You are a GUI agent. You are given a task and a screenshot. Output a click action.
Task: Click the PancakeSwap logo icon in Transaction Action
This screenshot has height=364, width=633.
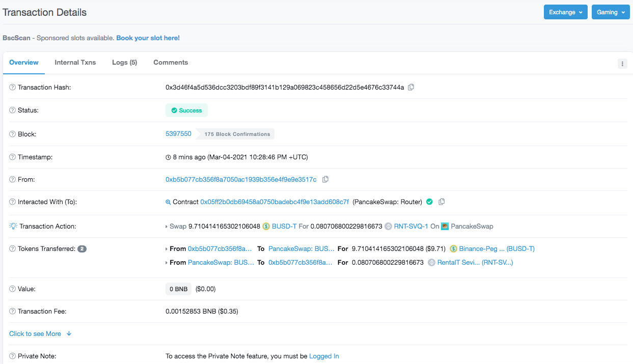click(x=445, y=226)
